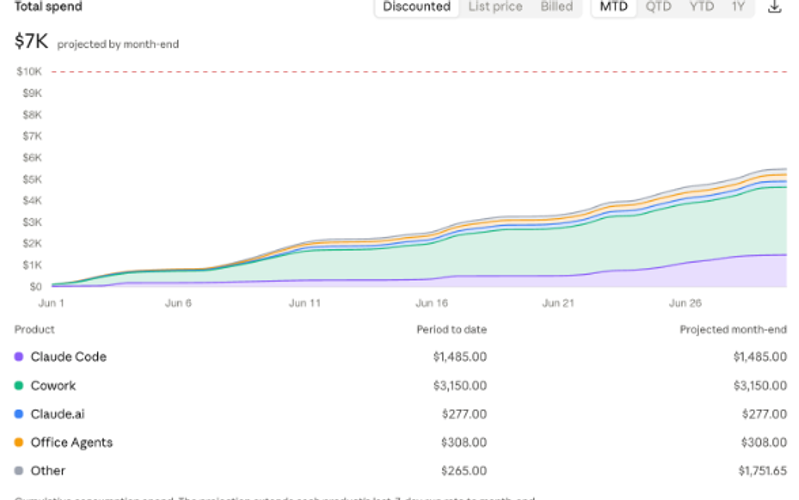Image resolution: width=799 pixels, height=500 pixels.
Task: Click the blue Claude.ai legend dot
Action: point(19,414)
